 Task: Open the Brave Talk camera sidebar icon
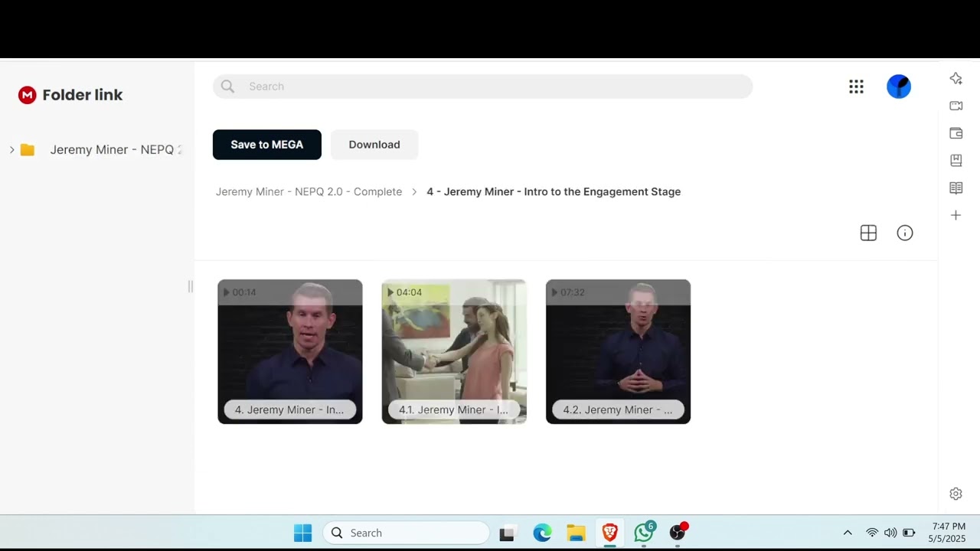click(x=955, y=106)
